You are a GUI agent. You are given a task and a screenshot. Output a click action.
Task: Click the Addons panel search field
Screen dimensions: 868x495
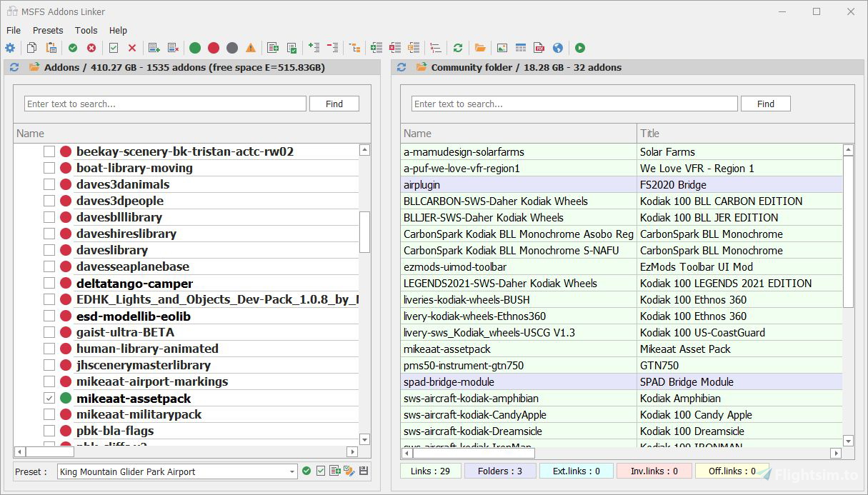point(165,104)
